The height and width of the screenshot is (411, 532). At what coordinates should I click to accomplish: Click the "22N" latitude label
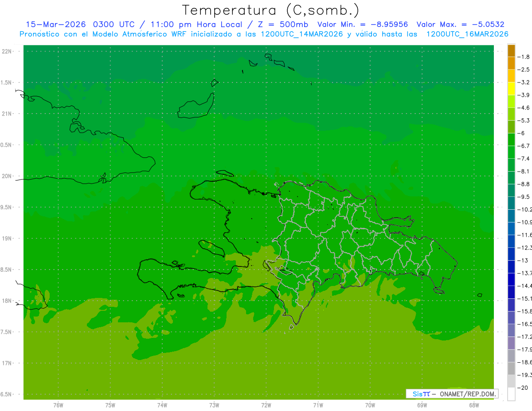click(x=7, y=51)
